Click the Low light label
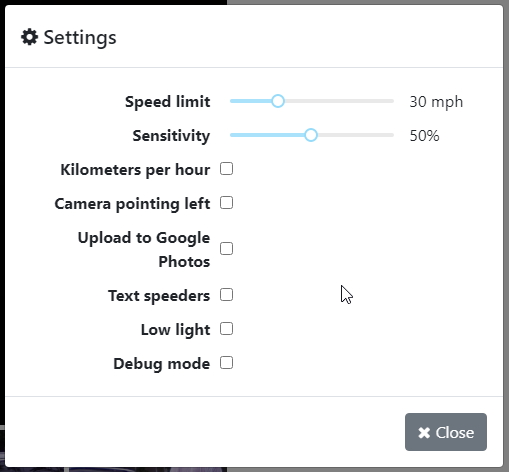The width and height of the screenshot is (509, 472). [x=175, y=330]
